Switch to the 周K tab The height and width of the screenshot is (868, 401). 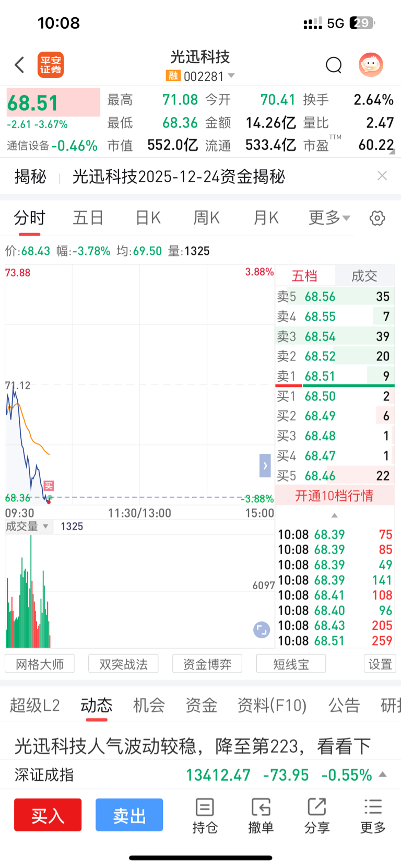tap(206, 218)
